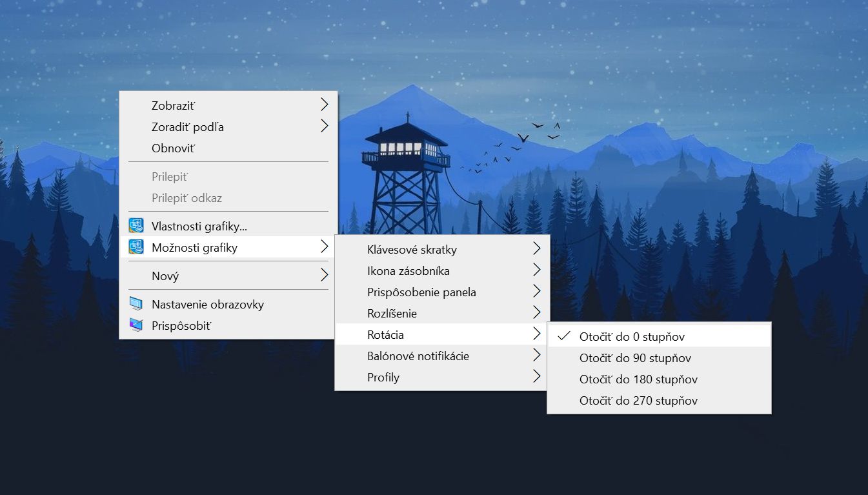
Task: Expand the Klávesové skratky submenu arrow
Action: click(x=536, y=248)
